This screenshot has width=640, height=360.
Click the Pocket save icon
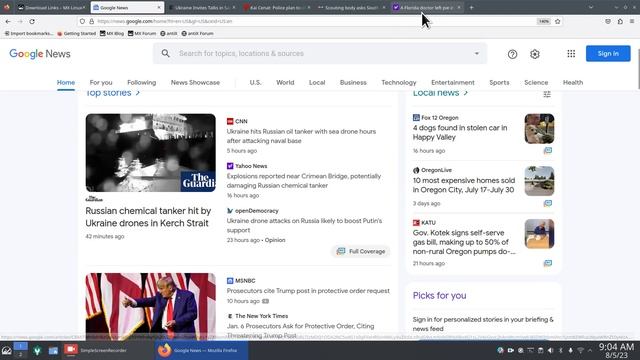coord(608,21)
